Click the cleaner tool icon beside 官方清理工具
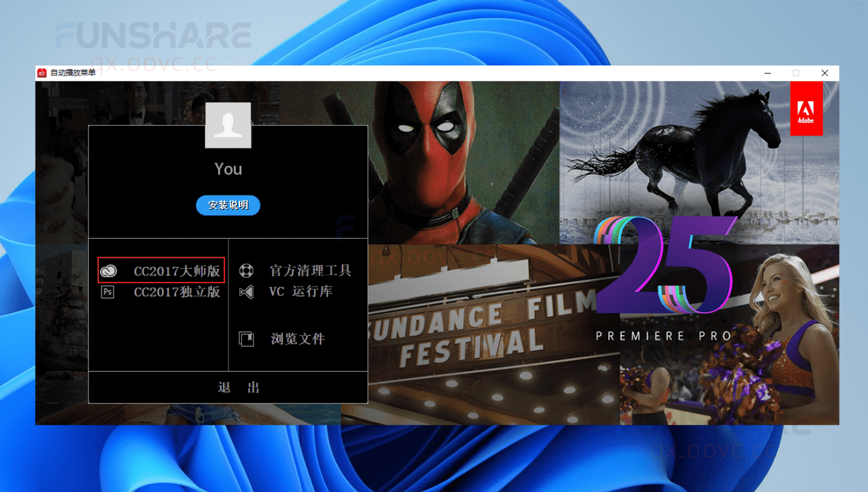868x492 pixels. pyautogui.click(x=247, y=271)
